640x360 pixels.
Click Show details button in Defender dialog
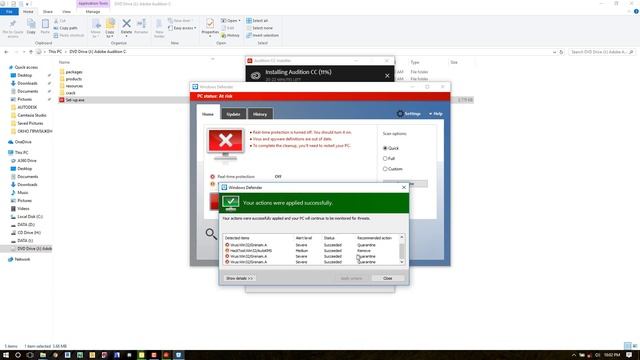240,278
